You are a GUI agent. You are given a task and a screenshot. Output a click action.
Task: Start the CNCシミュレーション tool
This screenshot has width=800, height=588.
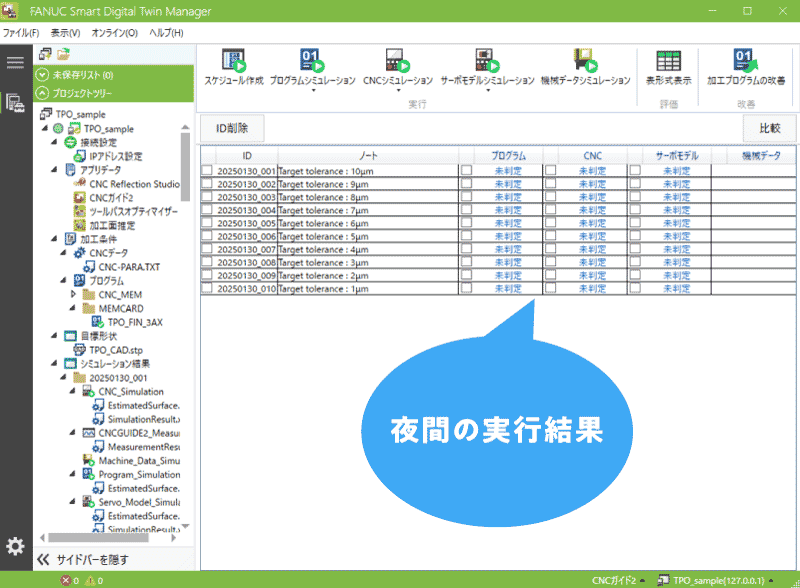coord(396,61)
